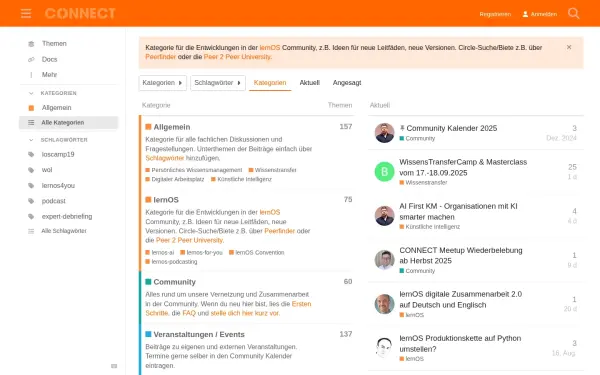Open the hamburger sidebar menu
This screenshot has width=600, height=375.
[x=26, y=14]
